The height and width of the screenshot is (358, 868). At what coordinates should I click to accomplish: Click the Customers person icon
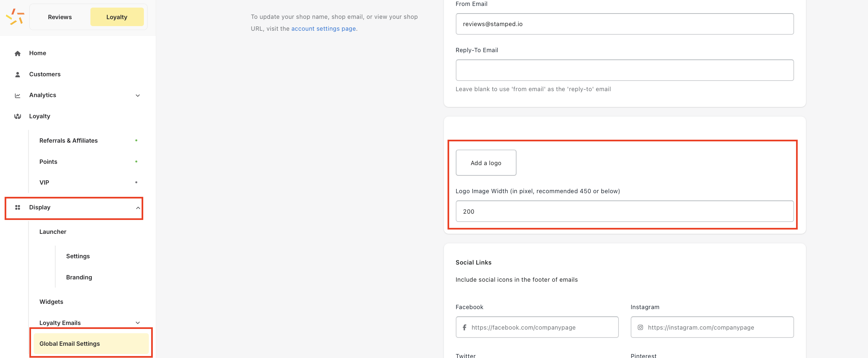click(17, 75)
